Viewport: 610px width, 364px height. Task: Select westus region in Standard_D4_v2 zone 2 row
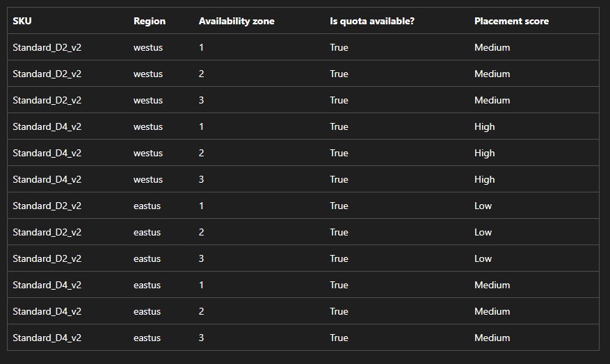(148, 154)
